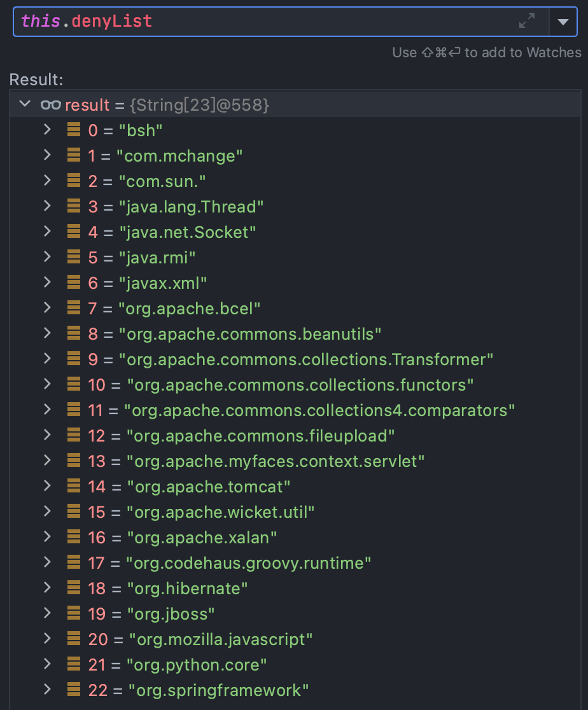Select the "org.python.core" entry

point(197,665)
